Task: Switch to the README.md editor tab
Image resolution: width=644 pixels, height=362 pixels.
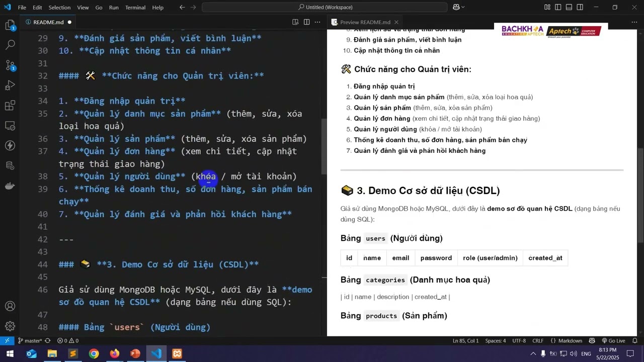Action: pyautogui.click(x=48, y=22)
